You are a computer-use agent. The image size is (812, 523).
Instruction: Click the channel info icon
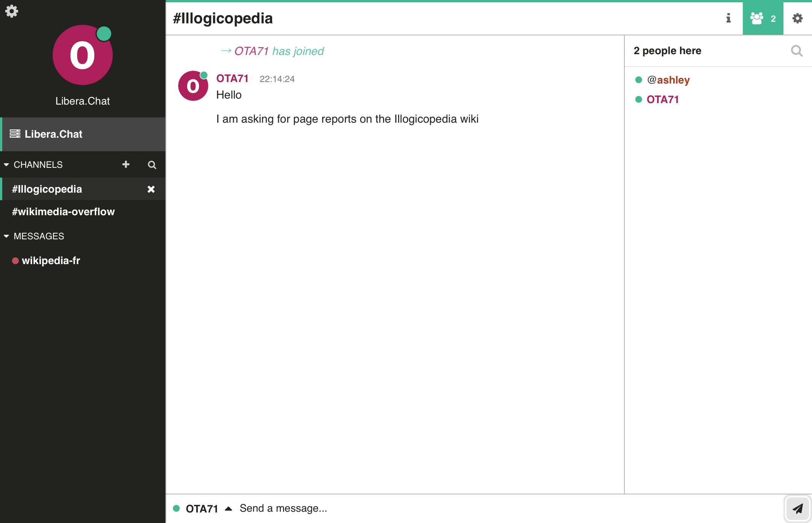pyautogui.click(x=728, y=18)
